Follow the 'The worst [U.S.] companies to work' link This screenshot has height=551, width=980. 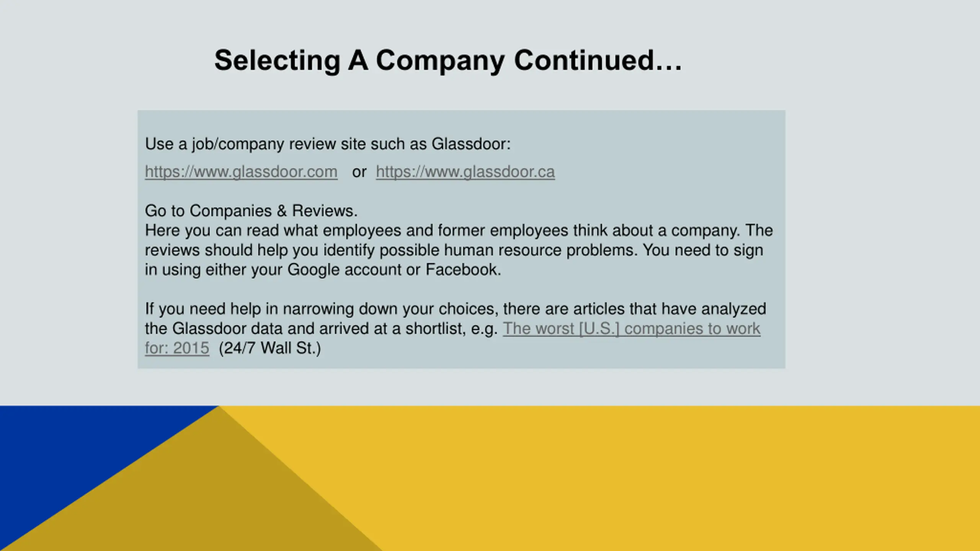pos(632,329)
